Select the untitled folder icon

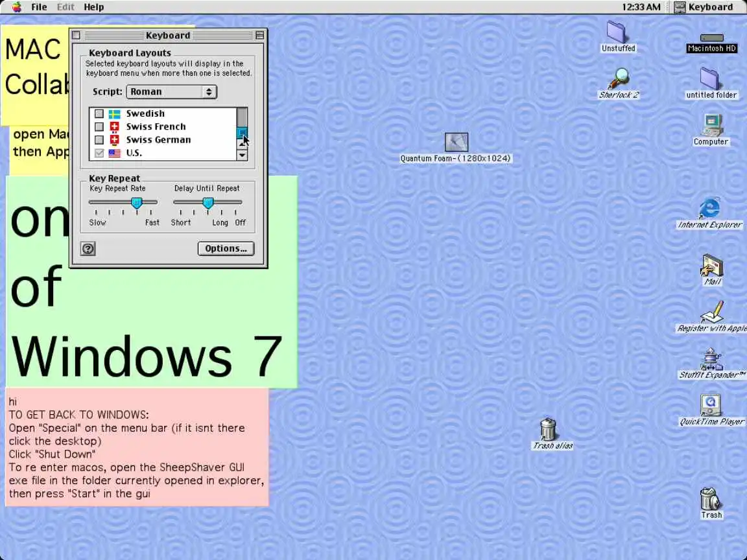pyautogui.click(x=710, y=78)
